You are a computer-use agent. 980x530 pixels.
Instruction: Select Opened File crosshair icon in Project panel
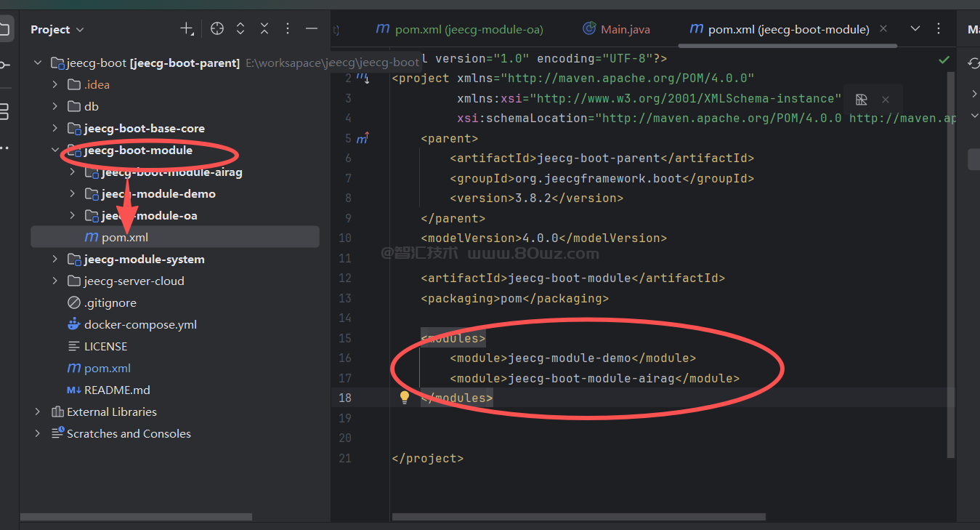coord(216,29)
